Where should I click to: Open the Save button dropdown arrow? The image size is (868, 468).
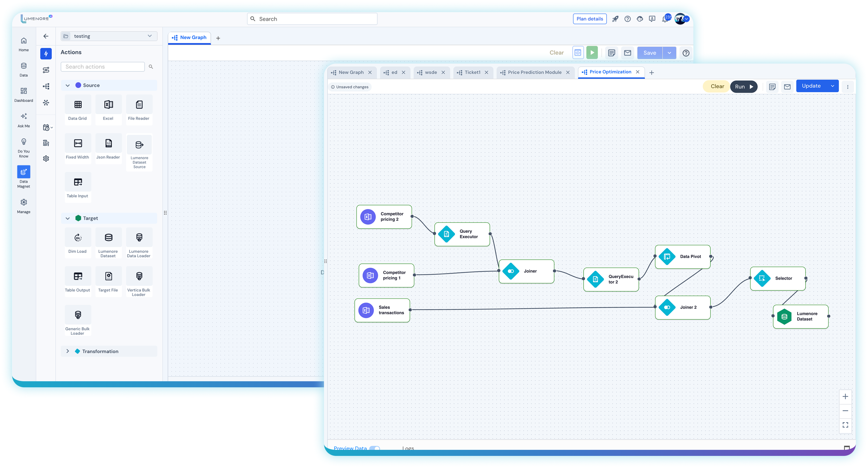(x=669, y=53)
